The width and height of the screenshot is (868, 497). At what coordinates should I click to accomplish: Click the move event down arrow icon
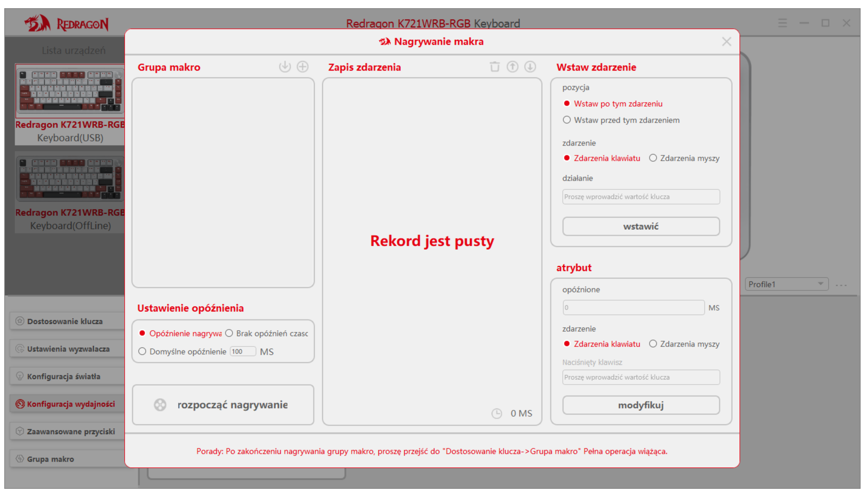(530, 67)
